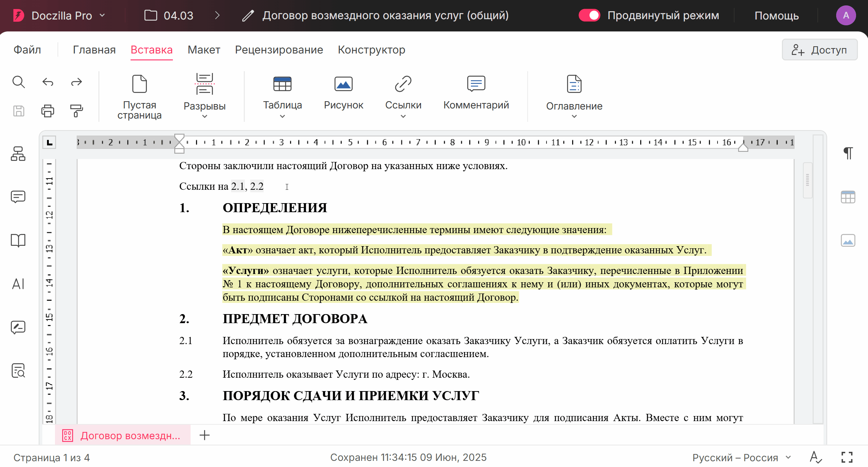Click the ПРЕДМЕТ ДОГОВОРА heading

point(295,319)
